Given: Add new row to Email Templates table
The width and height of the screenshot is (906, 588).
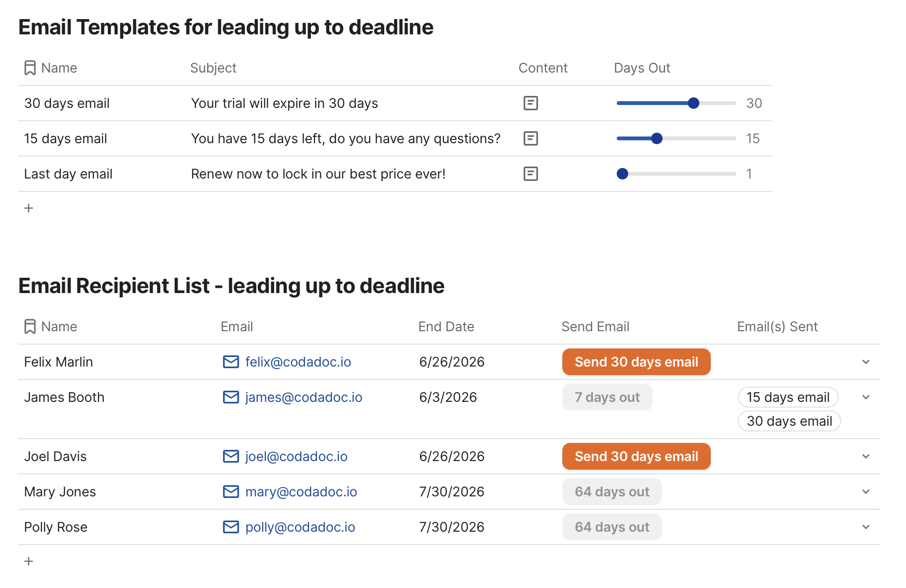Looking at the screenshot, I should coord(29,208).
